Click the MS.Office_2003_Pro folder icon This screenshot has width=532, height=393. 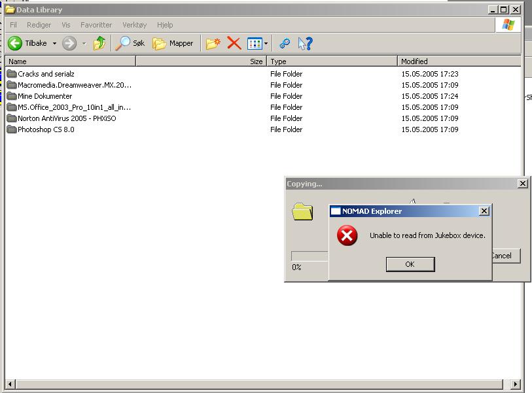[x=12, y=107]
